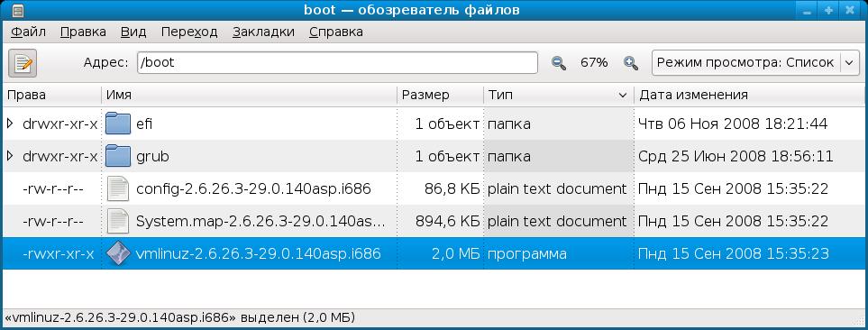Viewport: 868px width, 330px height.
Task: Click the zoom out magnifier icon
Action: 559,63
